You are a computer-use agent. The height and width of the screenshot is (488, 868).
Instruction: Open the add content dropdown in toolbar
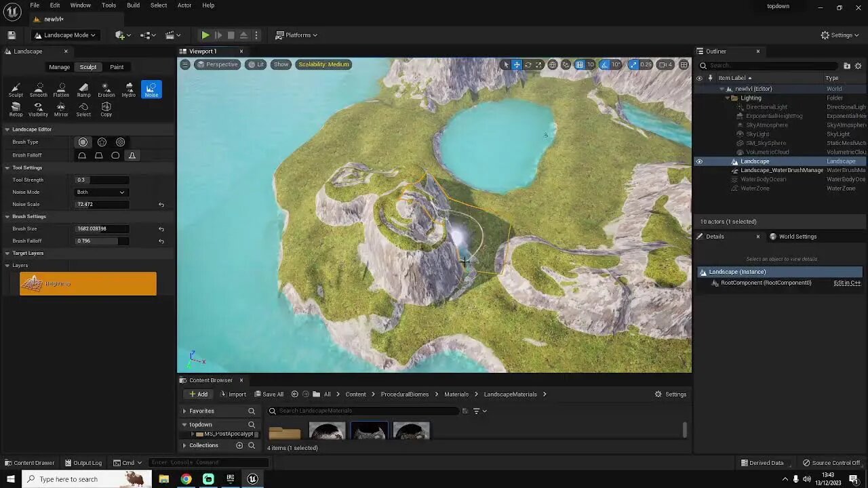(123, 35)
